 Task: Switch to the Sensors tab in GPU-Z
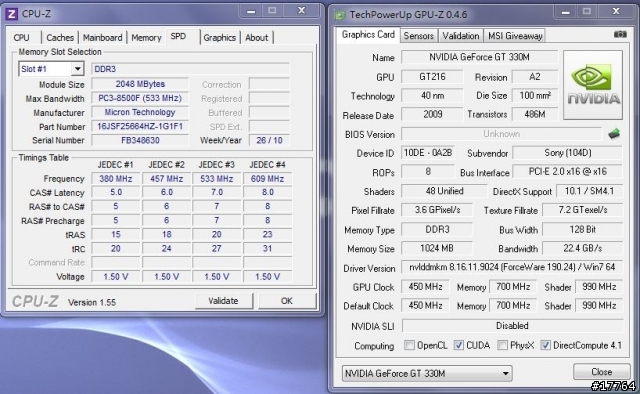(419, 36)
